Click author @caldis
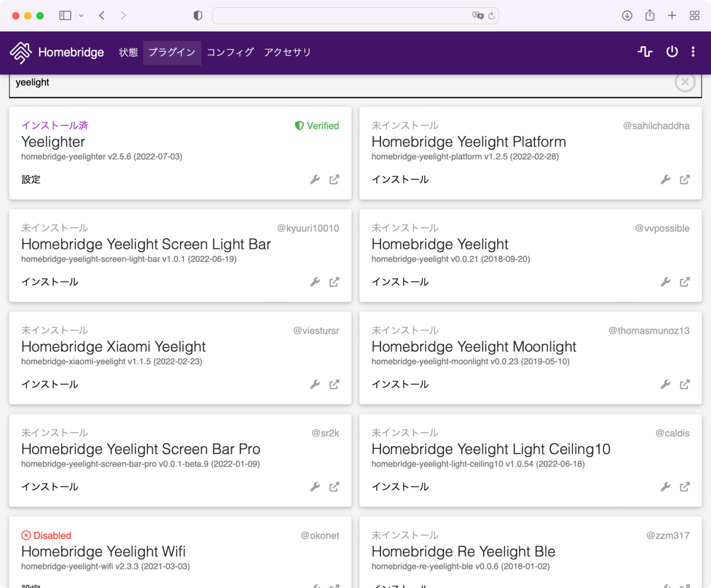This screenshot has width=711, height=588. click(672, 433)
